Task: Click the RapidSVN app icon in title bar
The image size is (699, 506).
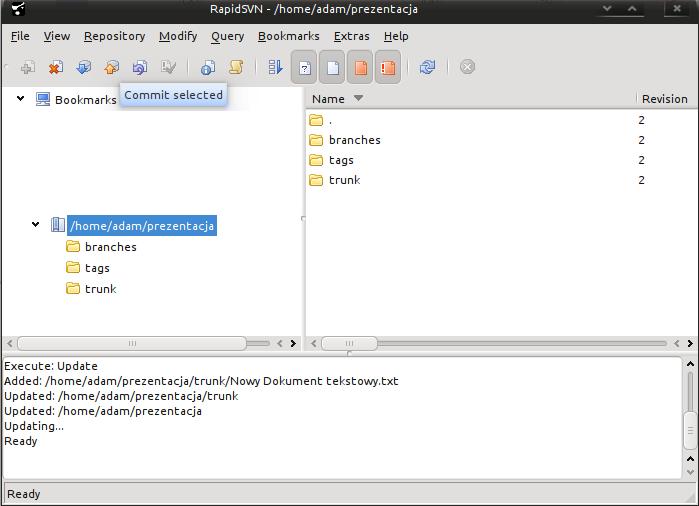Action: [18, 8]
